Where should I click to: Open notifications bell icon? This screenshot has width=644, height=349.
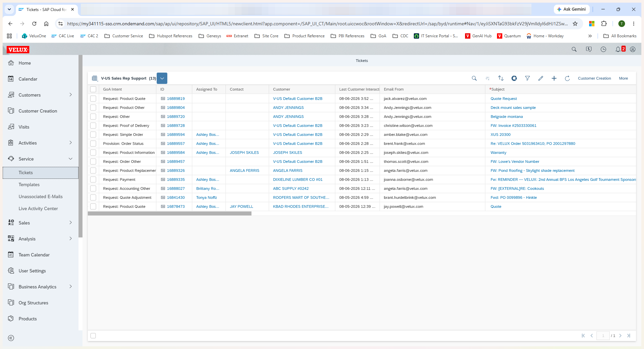pyautogui.click(x=618, y=49)
